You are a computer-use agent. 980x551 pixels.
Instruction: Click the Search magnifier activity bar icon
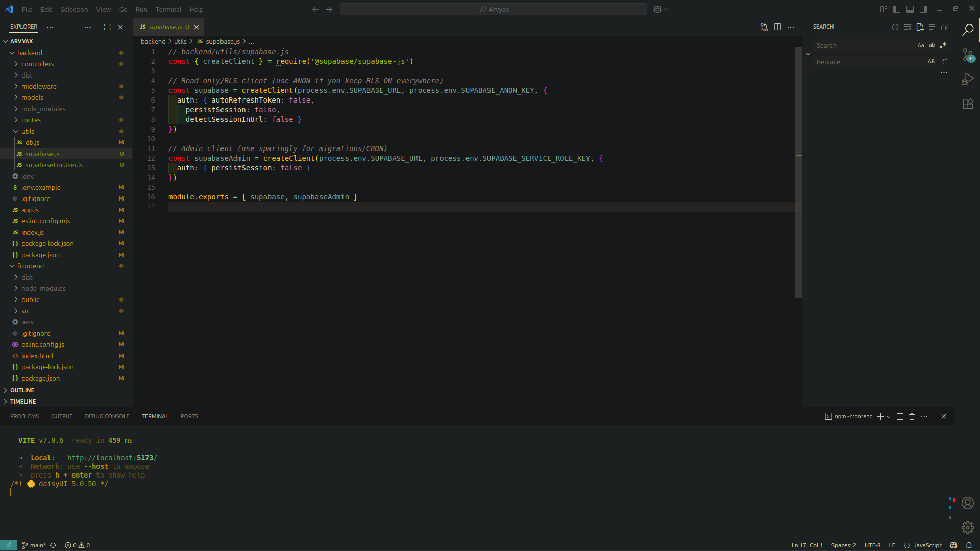968,30
